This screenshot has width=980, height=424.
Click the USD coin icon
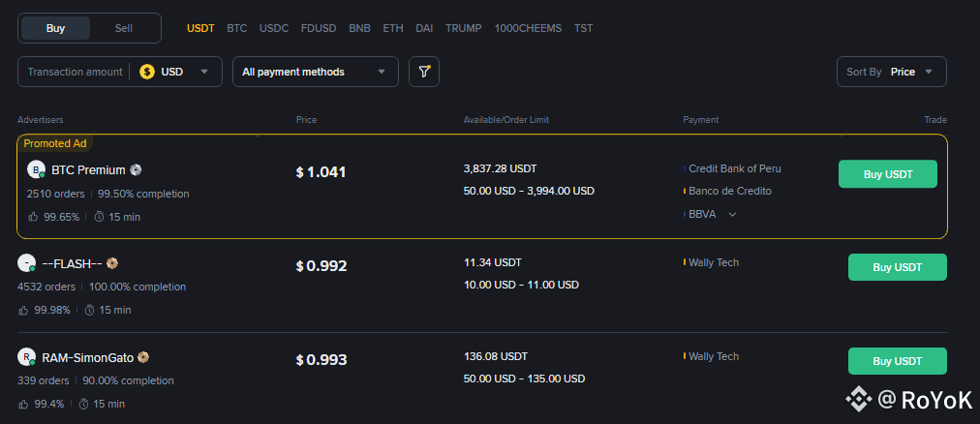[x=147, y=72]
